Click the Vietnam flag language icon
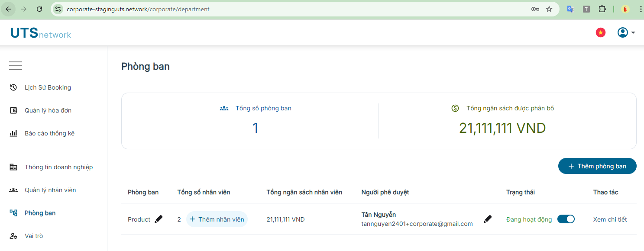This screenshot has width=644, height=251. (601, 32)
